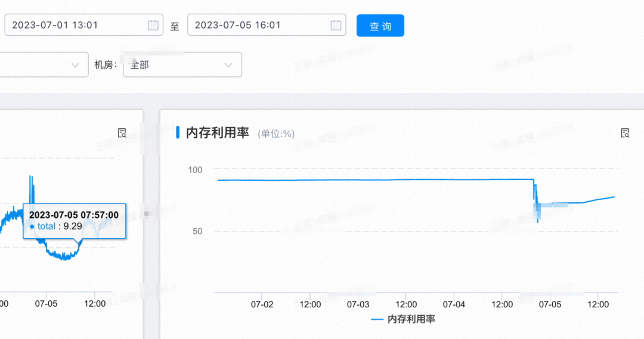Click the 100 label on memory chart y-axis

[x=195, y=170]
